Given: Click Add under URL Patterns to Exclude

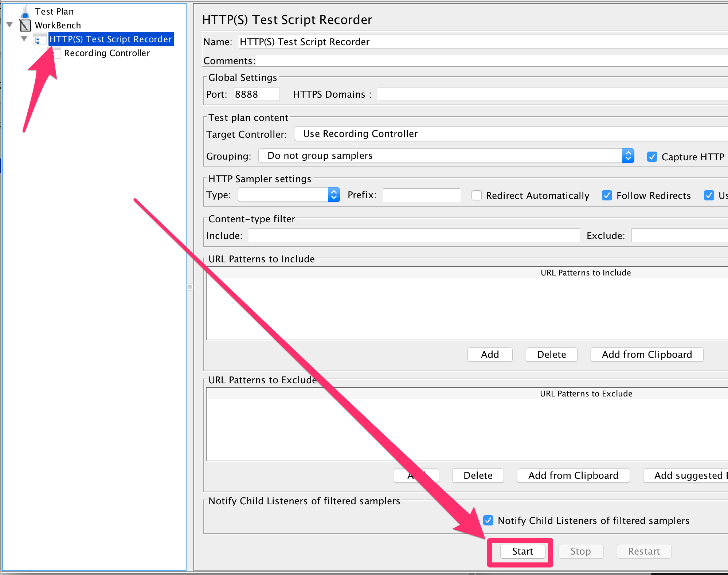Looking at the screenshot, I should point(416,475).
